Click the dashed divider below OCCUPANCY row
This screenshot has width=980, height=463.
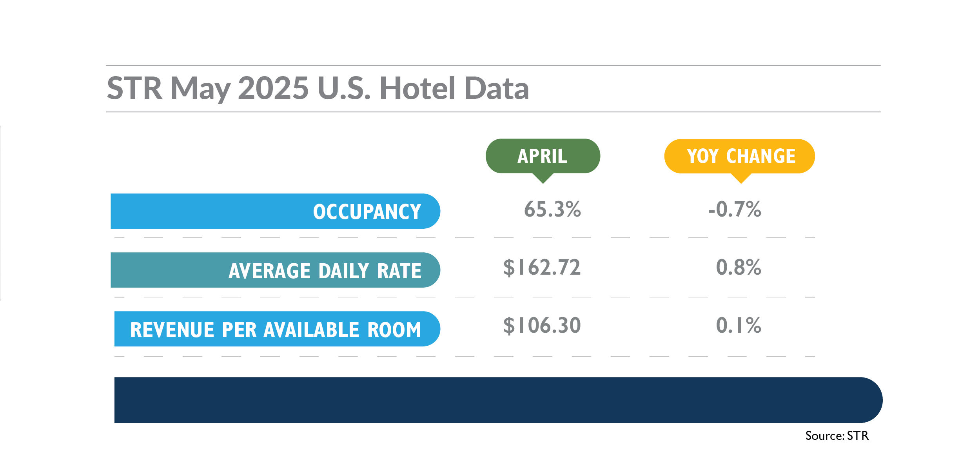[465, 238]
